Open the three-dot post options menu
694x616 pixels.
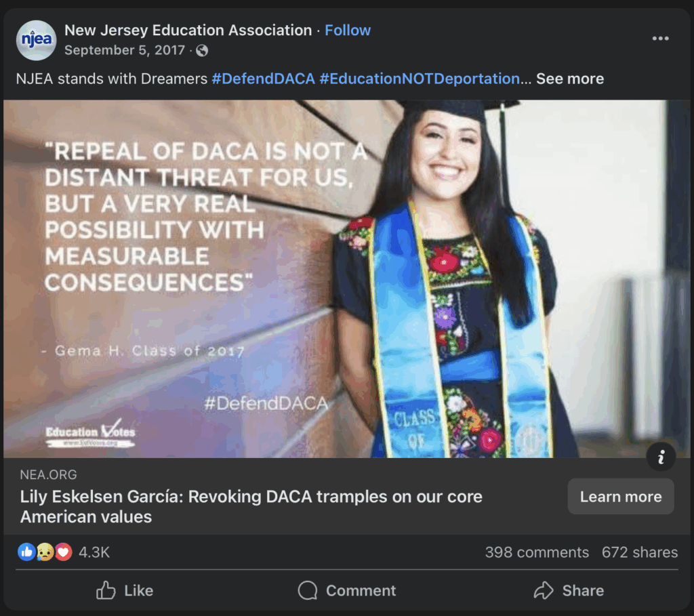pos(660,39)
